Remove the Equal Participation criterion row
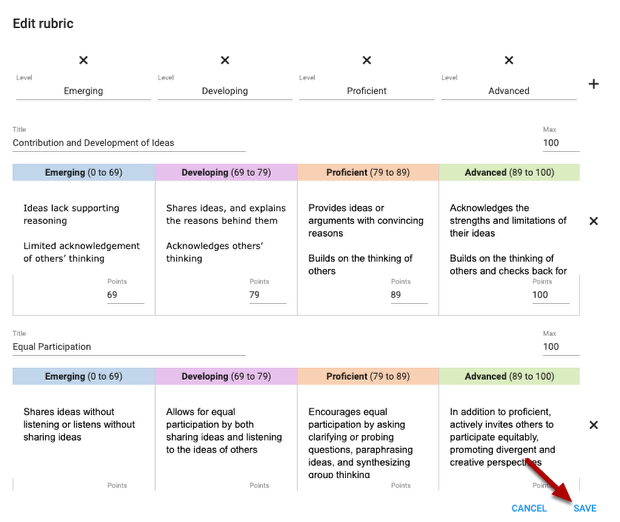 (x=593, y=425)
